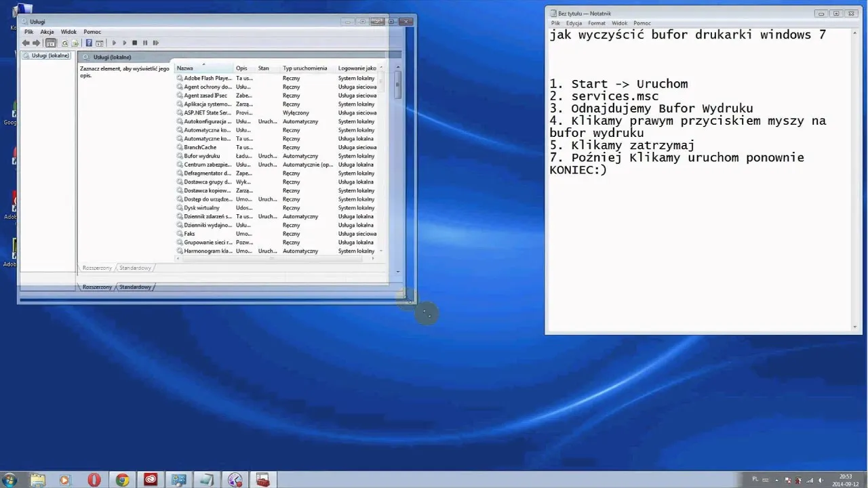Open Edycja menu in Notatnik

point(574,23)
